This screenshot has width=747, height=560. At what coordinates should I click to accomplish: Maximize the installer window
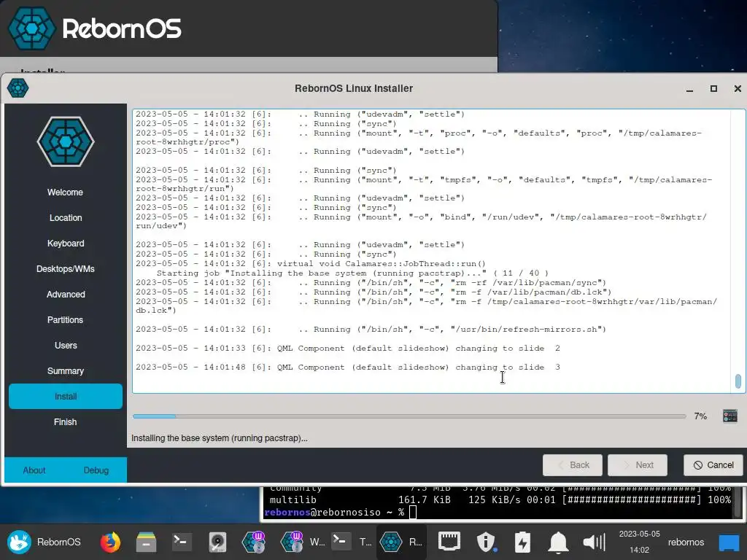[x=713, y=88]
